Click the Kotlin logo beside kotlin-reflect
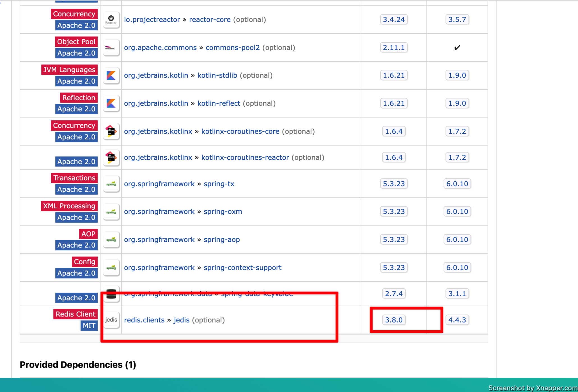578x392 pixels. [111, 103]
